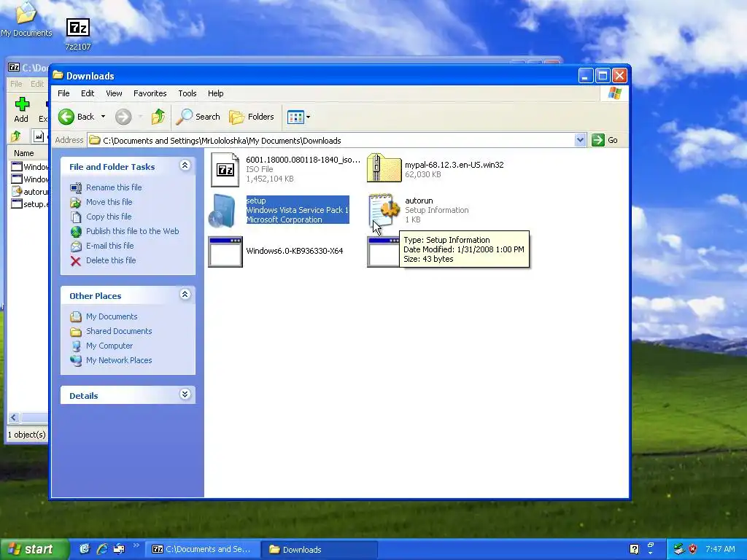
Task: Launch Internet Explorer from Quick Launch
Action: (102, 549)
